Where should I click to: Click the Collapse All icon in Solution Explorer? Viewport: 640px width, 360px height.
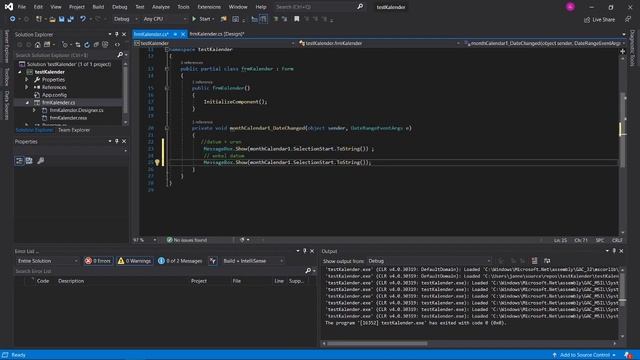tap(96, 44)
